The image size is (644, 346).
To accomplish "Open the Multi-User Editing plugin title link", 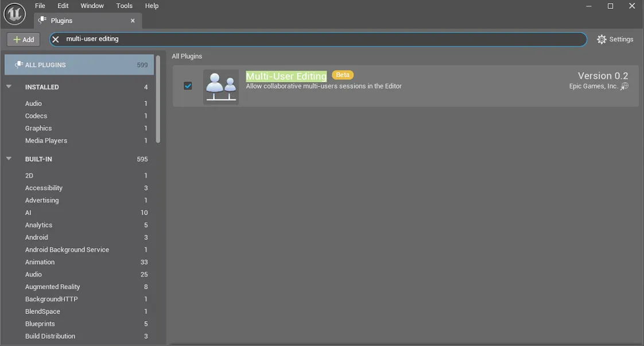I will coord(286,75).
